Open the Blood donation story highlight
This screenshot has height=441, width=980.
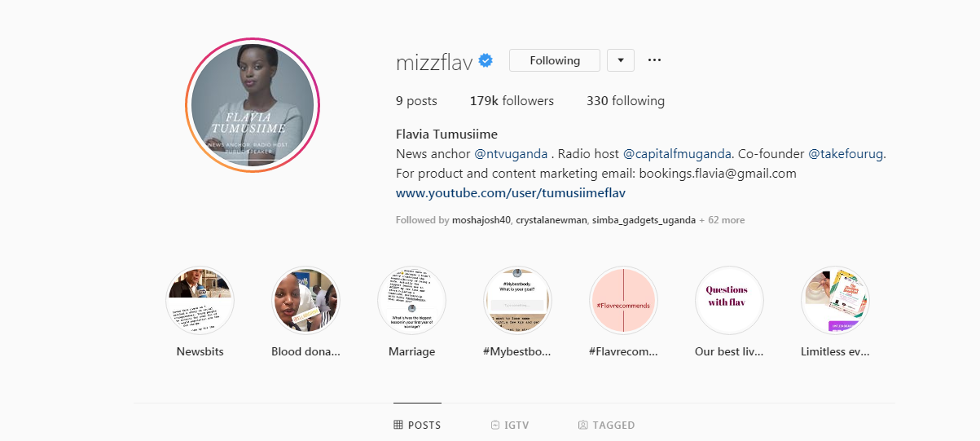(305, 300)
